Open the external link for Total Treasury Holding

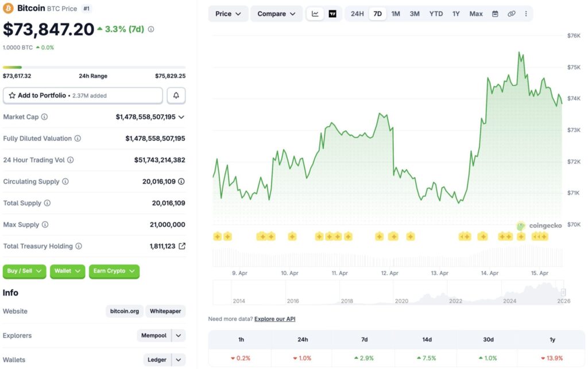(x=181, y=246)
